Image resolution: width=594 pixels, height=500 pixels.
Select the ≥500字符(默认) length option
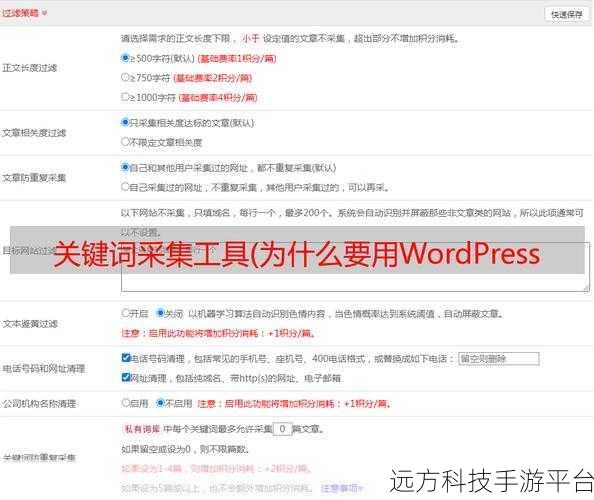(x=125, y=58)
